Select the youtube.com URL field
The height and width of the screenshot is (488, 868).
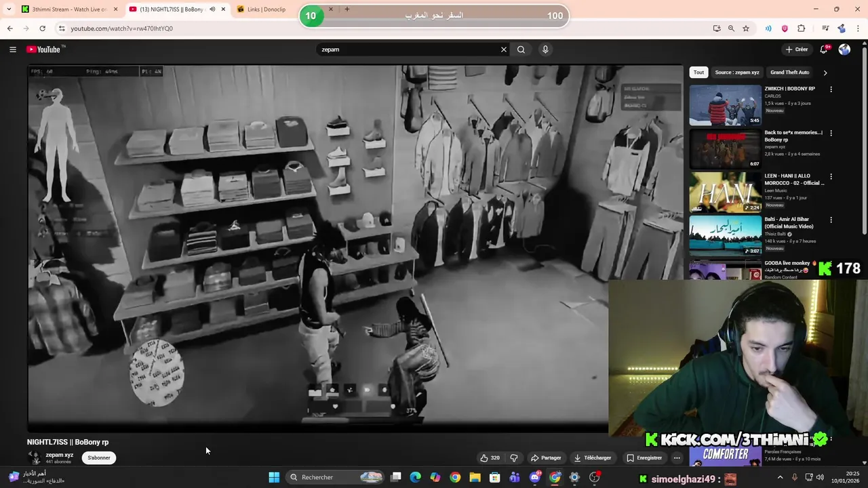(122, 28)
